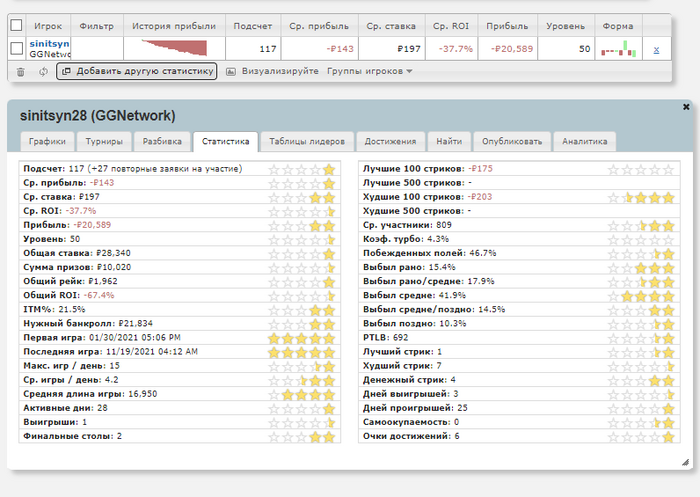Click star rating for Выбыл средне row
Screen dimensions: 700x497
pos(641,296)
